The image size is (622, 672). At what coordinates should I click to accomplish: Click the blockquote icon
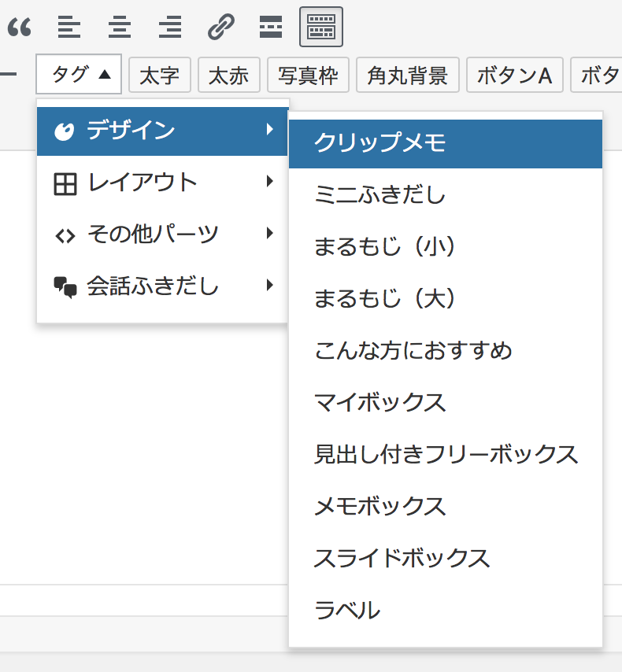tap(20, 27)
